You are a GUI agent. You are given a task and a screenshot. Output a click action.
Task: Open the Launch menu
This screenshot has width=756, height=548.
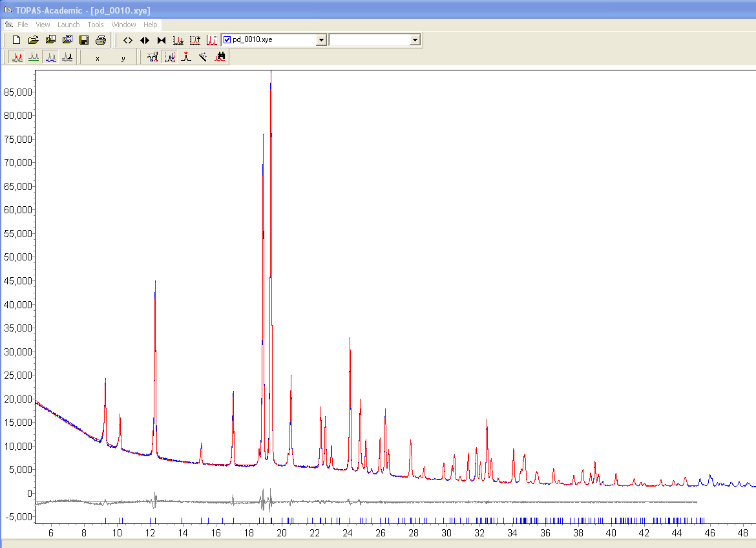(68, 25)
